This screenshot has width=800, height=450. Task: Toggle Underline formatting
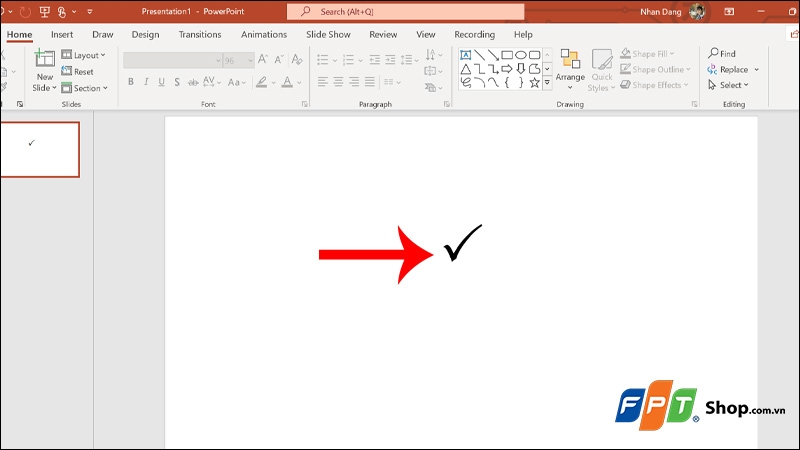[x=161, y=82]
